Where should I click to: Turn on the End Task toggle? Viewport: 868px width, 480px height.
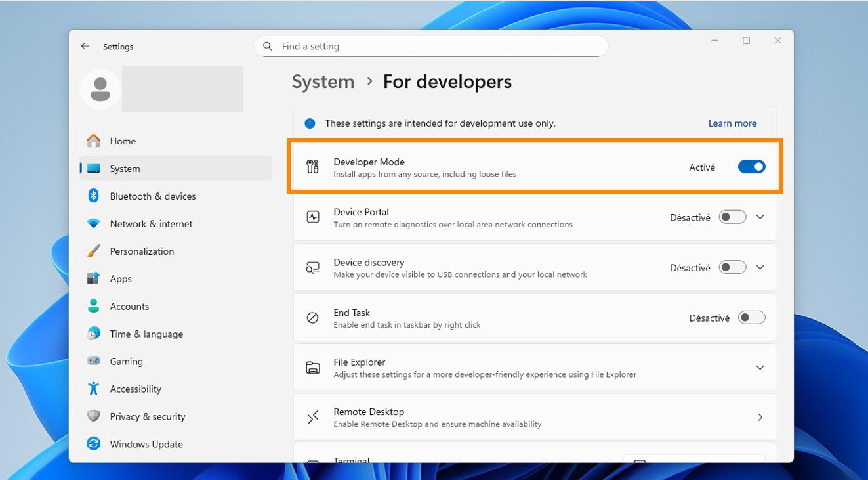[x=752, y=318]
